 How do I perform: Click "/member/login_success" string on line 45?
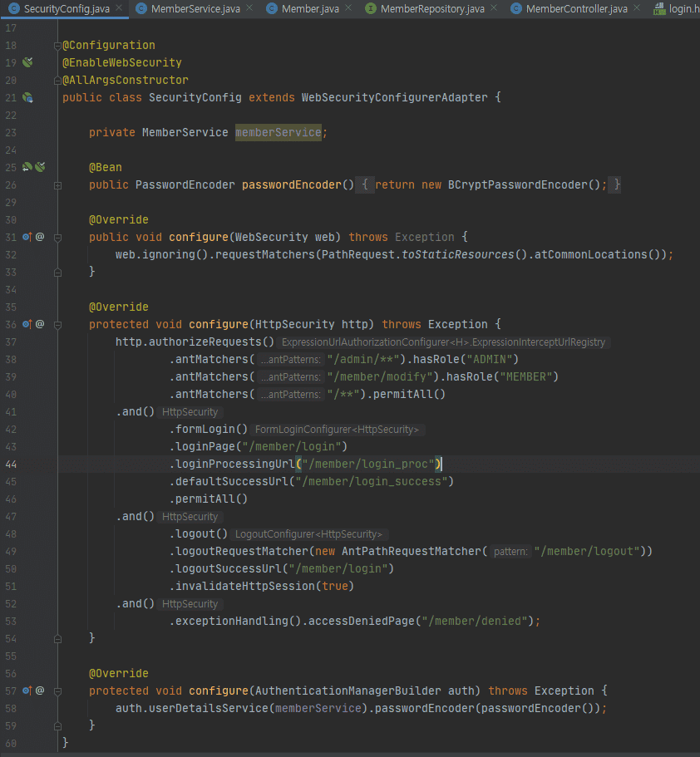371,481
